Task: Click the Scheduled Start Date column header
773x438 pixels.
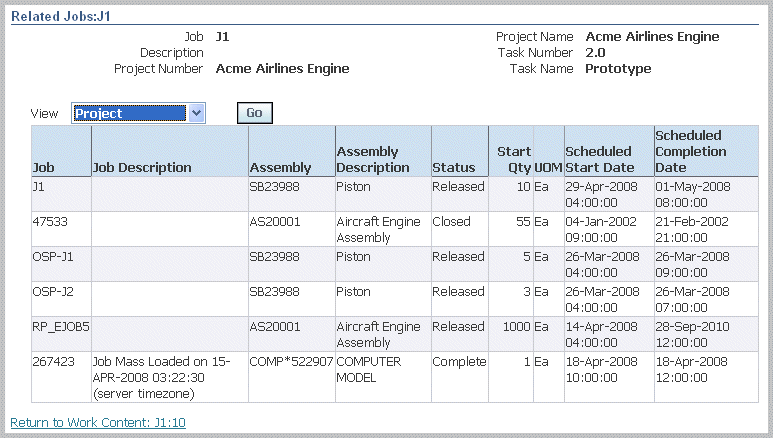Action: [609, 151]
